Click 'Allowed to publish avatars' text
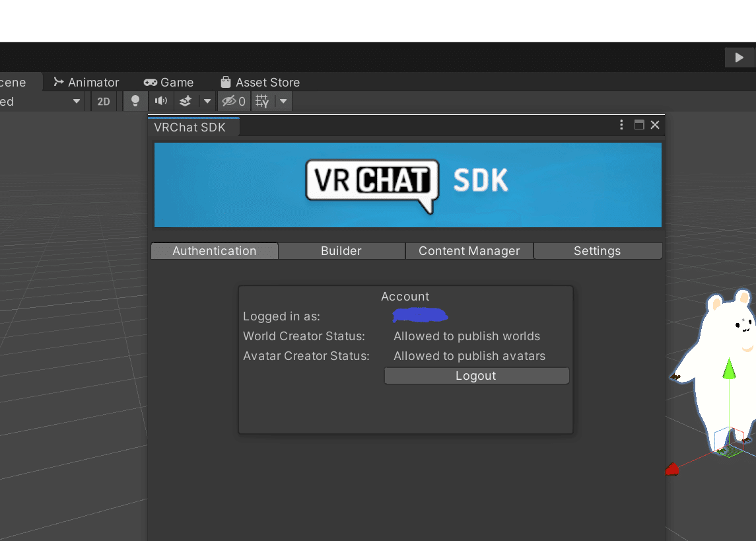 pos(469,356)
